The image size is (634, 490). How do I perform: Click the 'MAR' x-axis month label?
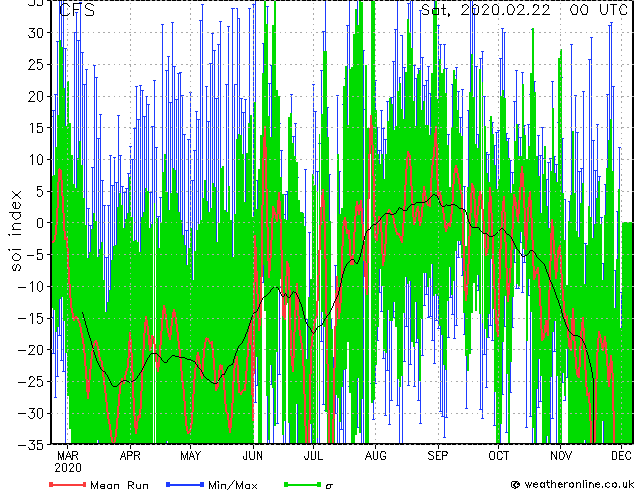(68, 456)
